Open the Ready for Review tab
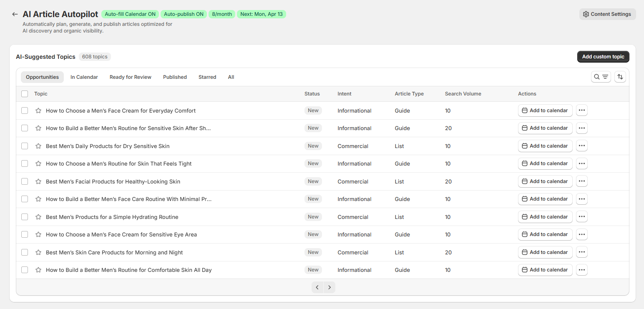Viewport: 644px width, 309px height. (x=130, y=77)
